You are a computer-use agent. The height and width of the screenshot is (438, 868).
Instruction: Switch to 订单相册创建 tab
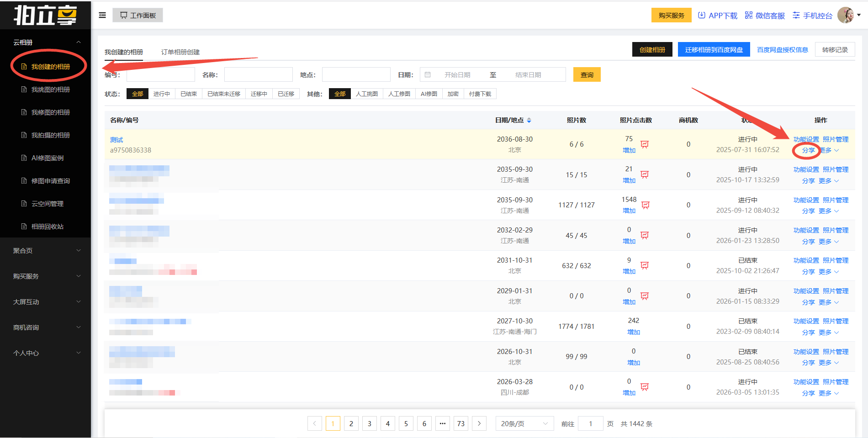pyautogui.click(x=180, y=52)
